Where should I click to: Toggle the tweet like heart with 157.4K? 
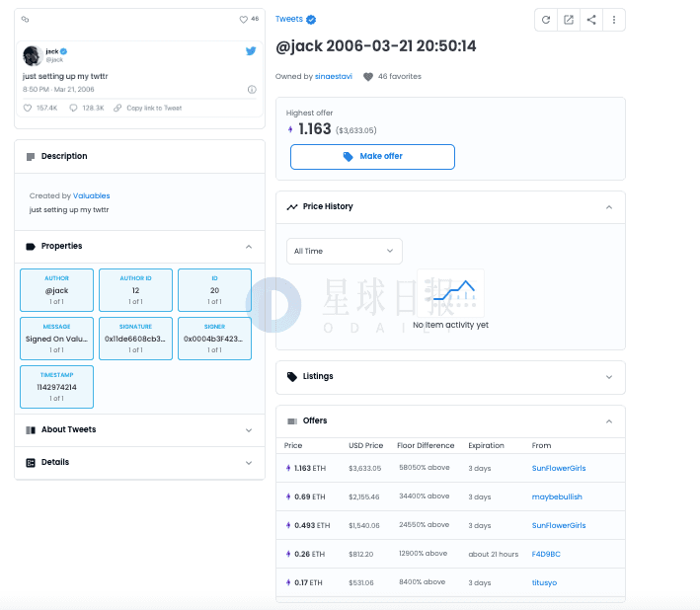[28, 108]
